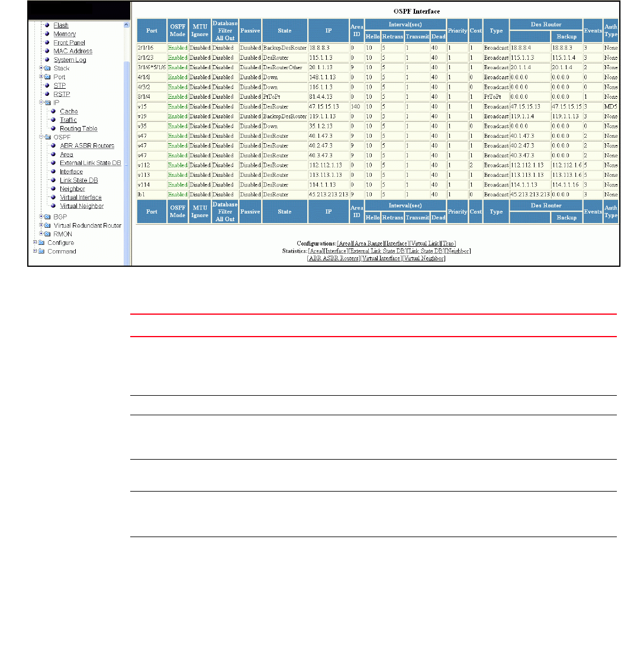
Task: Click the BGP folder icon
Action: click(x=47, y=217)
